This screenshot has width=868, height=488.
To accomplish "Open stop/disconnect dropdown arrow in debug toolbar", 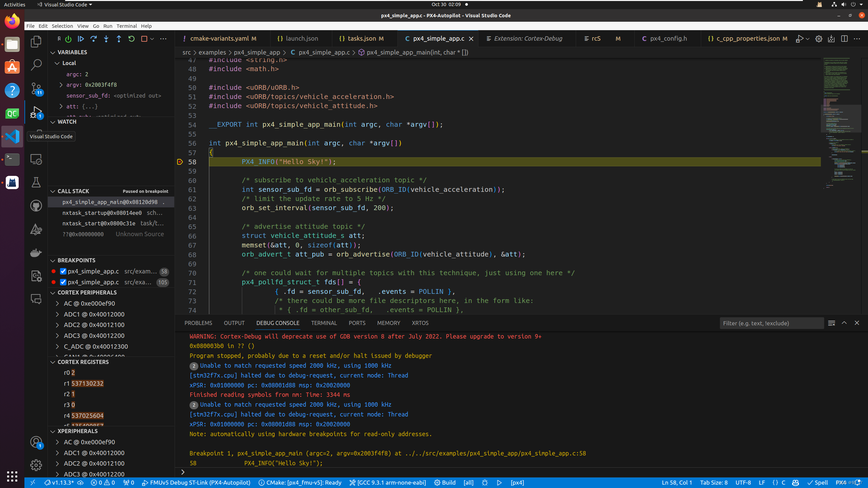I will coord(152,39).
